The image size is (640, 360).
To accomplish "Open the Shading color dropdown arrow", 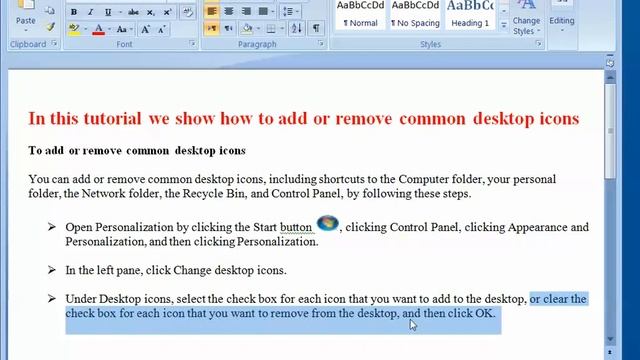I will 258,29.
